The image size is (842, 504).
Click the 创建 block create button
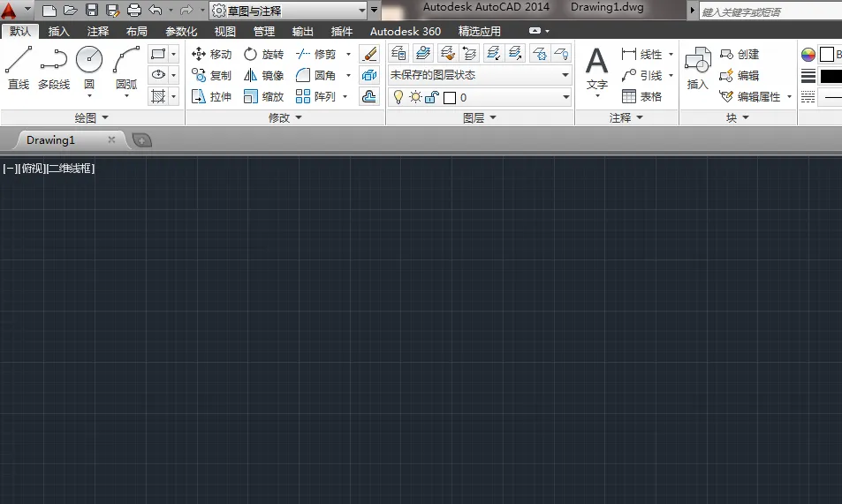[x=740, y=54]
